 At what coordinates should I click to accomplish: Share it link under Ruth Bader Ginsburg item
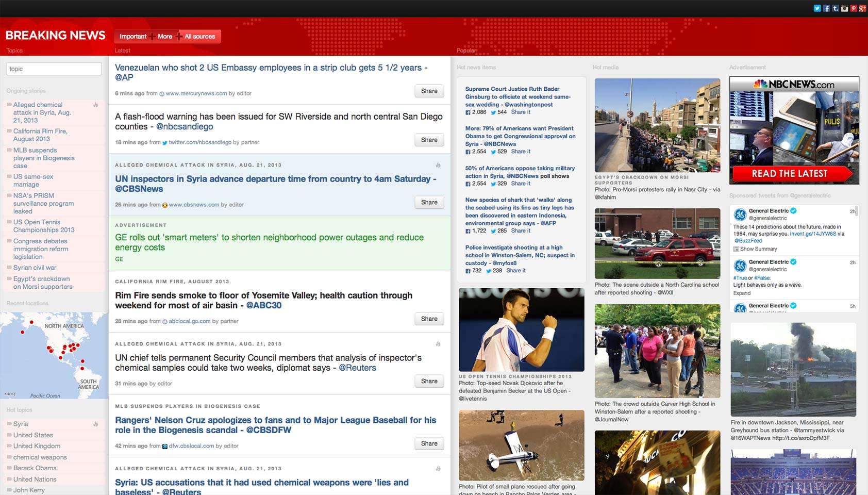point(521,112)
